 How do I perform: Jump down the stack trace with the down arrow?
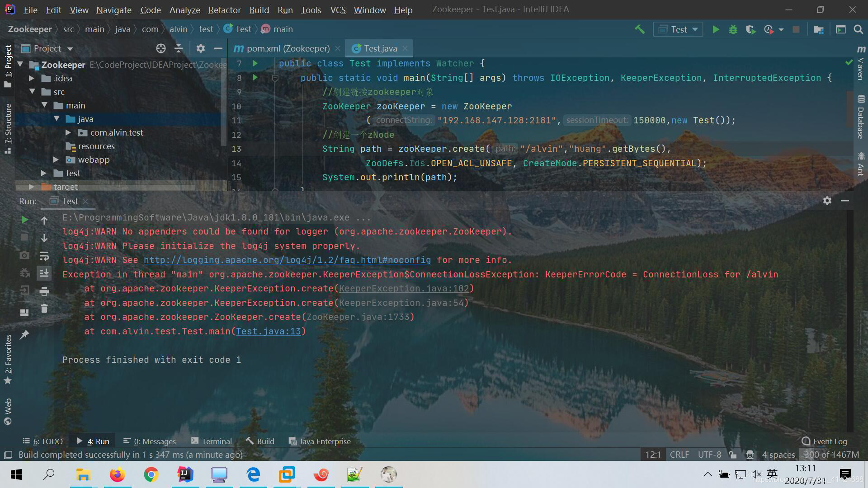coord(44,238)
